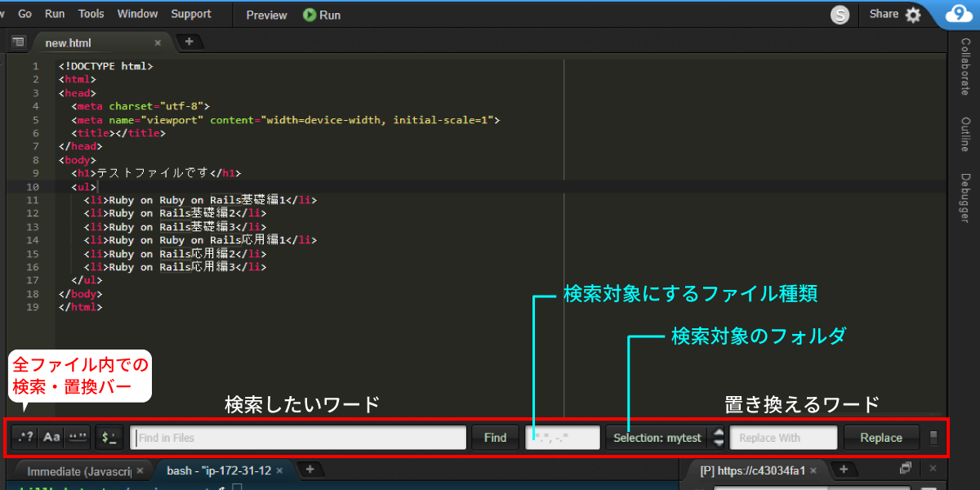Click the toggle at right end of replace bar
Viewport: 980px width, 490px height.
pos(934,438)
